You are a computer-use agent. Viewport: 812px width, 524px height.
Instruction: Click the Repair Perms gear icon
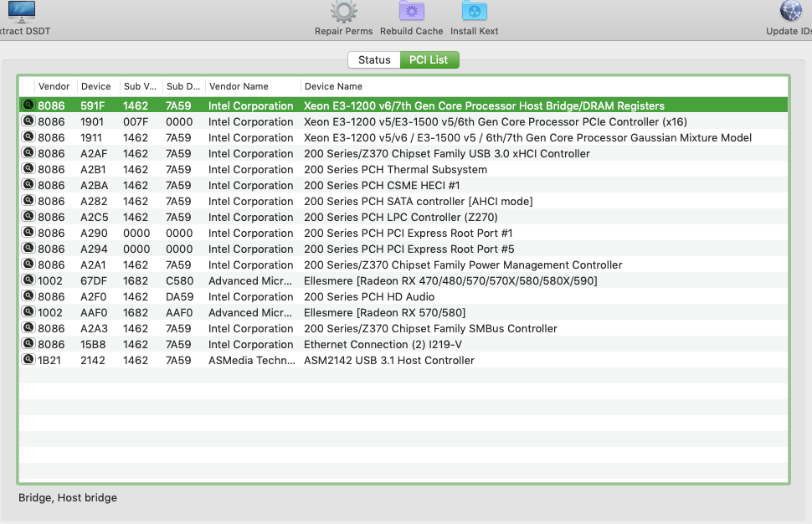344,12
